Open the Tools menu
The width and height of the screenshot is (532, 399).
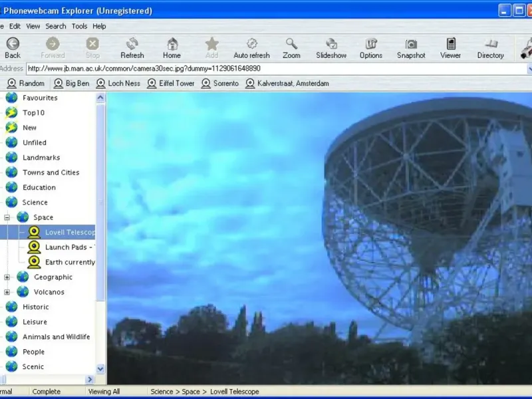pos(79,26)
